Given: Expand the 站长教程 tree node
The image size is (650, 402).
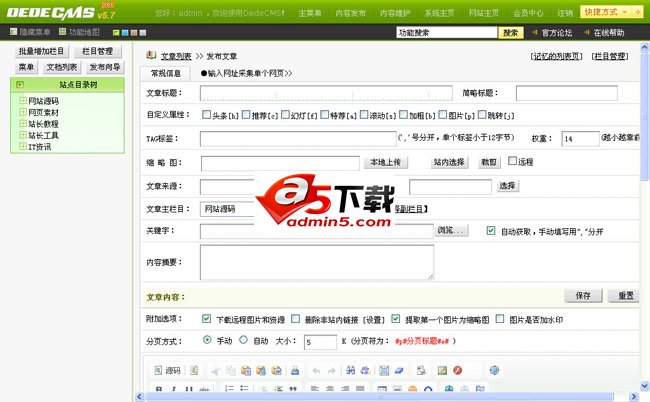Looking at the screenshot, I should (x=23, y=124).
